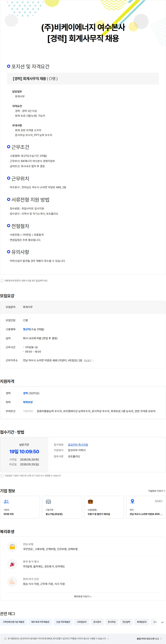Expand the related tags list chevron
The height and width of the screenshot is (644, 166).
coord(162,622)
